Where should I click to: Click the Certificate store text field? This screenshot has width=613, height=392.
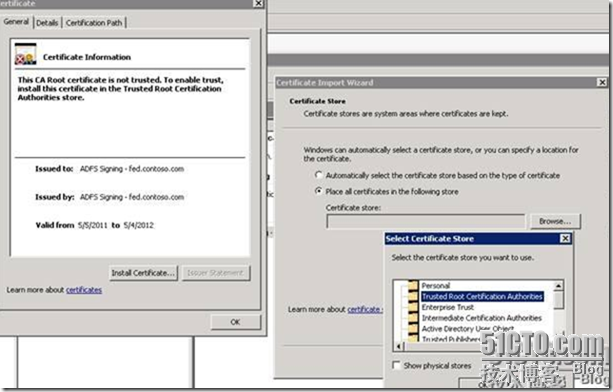point(425,222)
